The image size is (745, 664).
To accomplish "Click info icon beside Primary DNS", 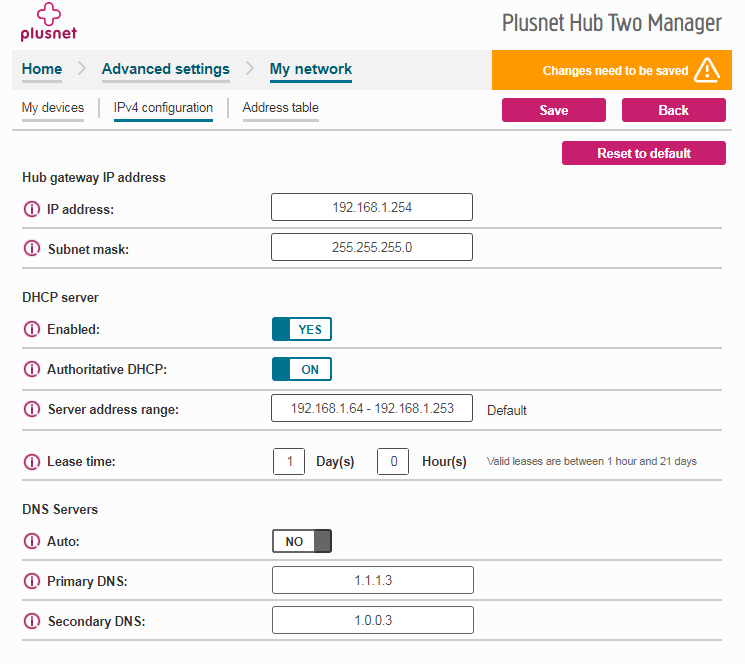I will coord(31,581).
